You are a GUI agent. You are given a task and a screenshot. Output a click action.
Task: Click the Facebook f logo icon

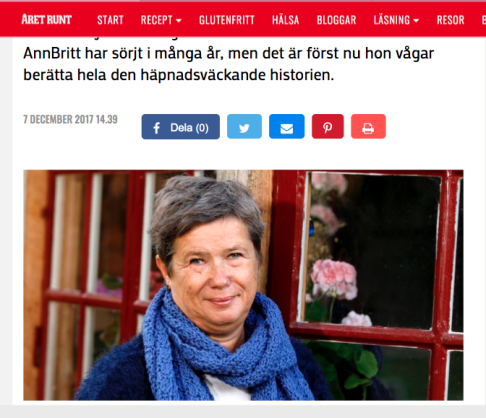(156, 128)
